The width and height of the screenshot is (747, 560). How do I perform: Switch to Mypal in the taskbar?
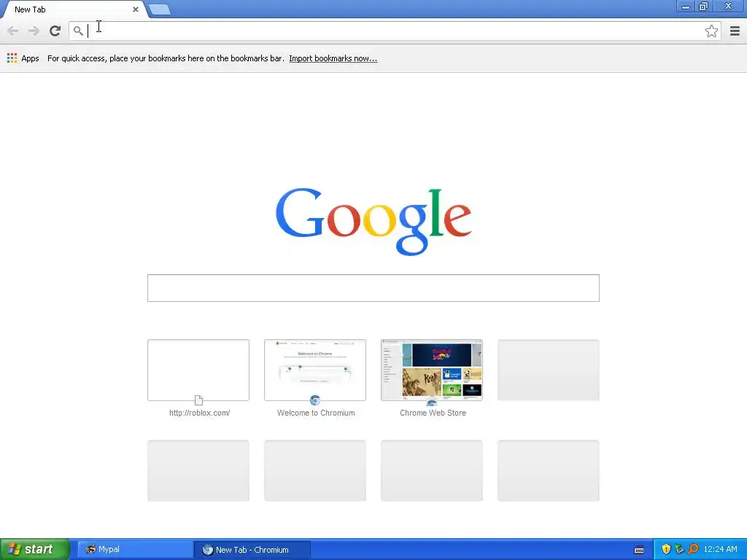point(135,550)
